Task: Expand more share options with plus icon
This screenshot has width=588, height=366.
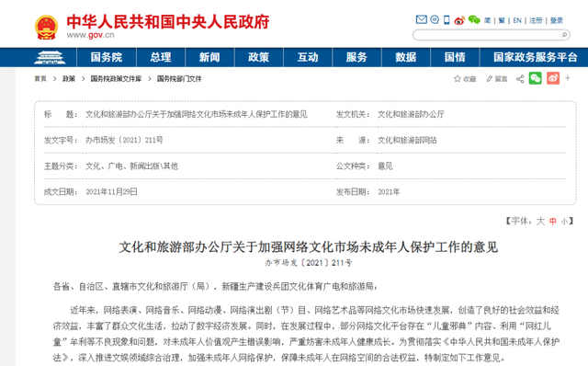Action: point(568,78)
